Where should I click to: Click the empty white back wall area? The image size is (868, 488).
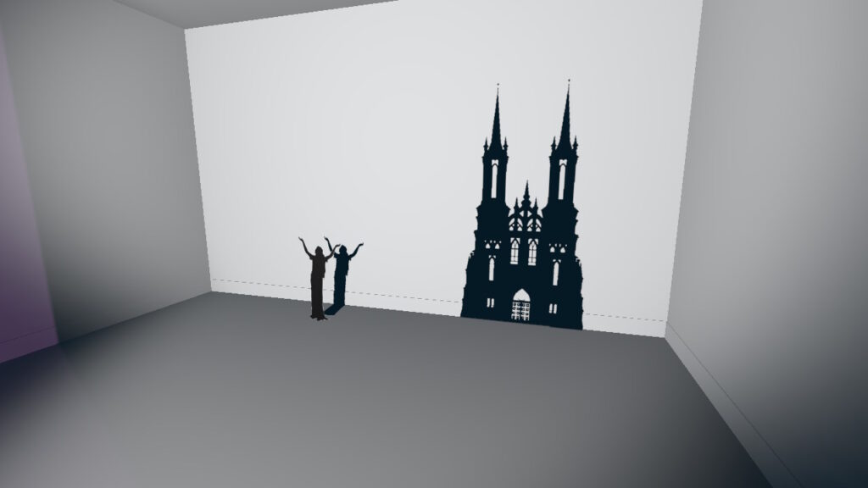tap(339, 127)
